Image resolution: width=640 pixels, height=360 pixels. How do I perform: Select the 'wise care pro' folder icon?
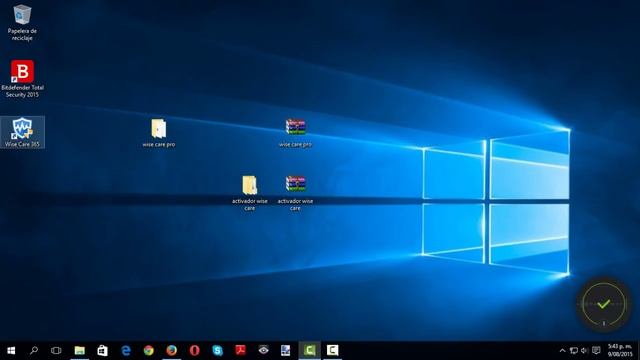point(159,133)
